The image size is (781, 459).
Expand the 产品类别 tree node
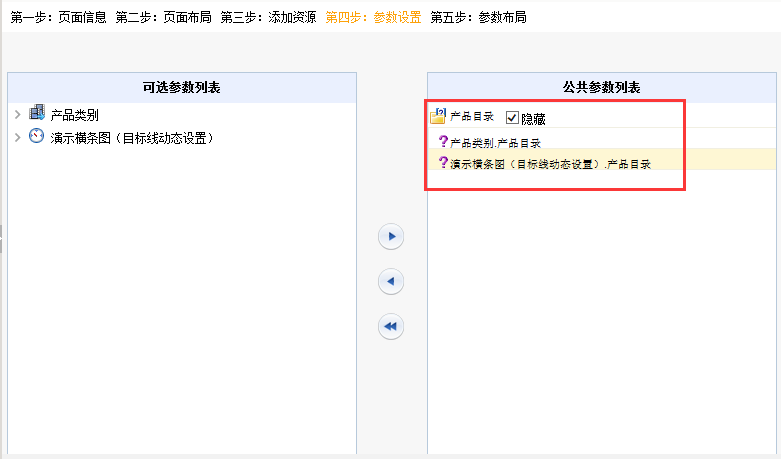[x=17, y=115]
